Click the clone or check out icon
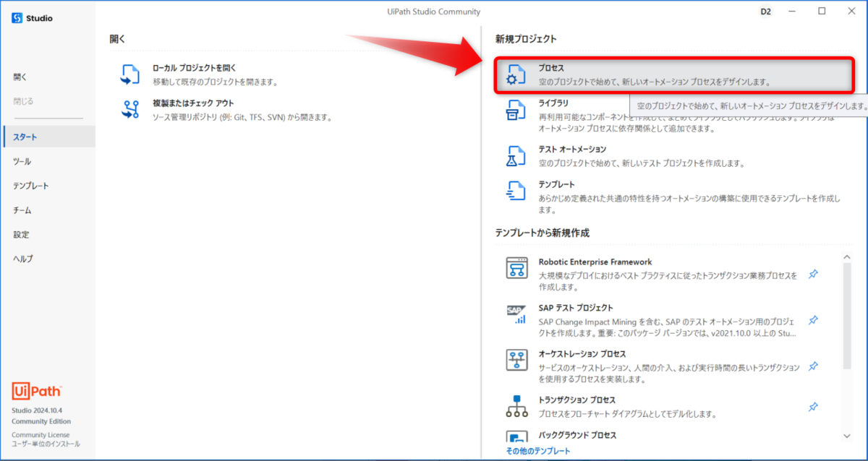Viewport: 868px width, 461px height. pos(130,109)
